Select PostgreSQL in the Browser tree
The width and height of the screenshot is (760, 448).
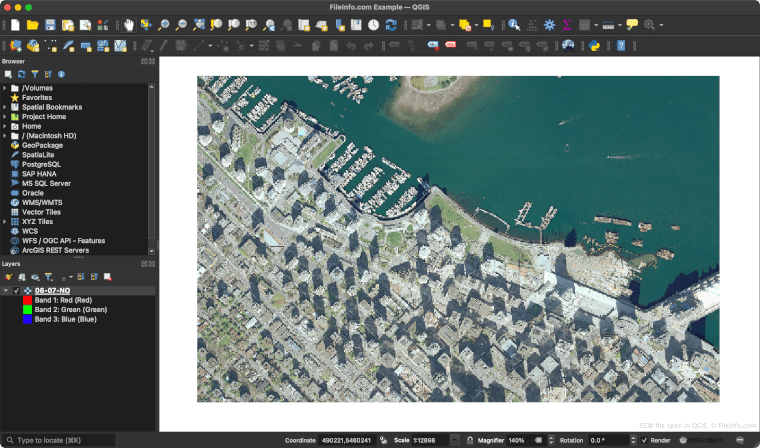(41, 164)
